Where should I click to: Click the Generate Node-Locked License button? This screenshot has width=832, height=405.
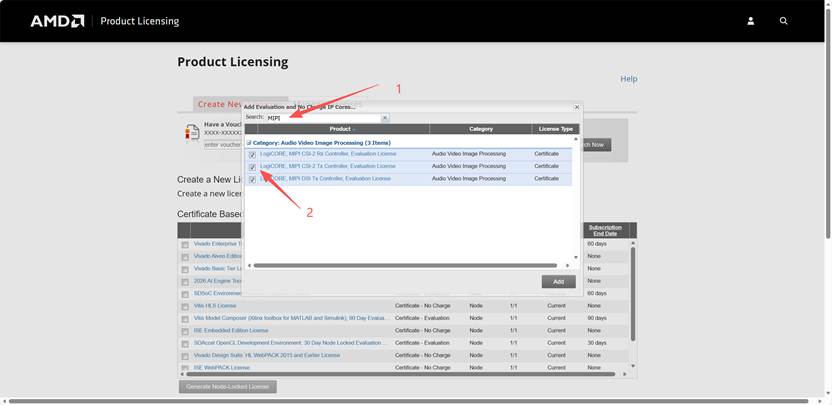point(228,386)
